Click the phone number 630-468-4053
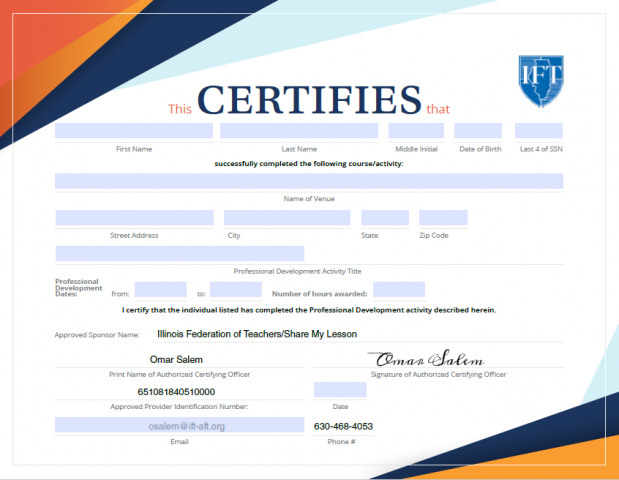The image size is (619, 480). tap(343, 426)
